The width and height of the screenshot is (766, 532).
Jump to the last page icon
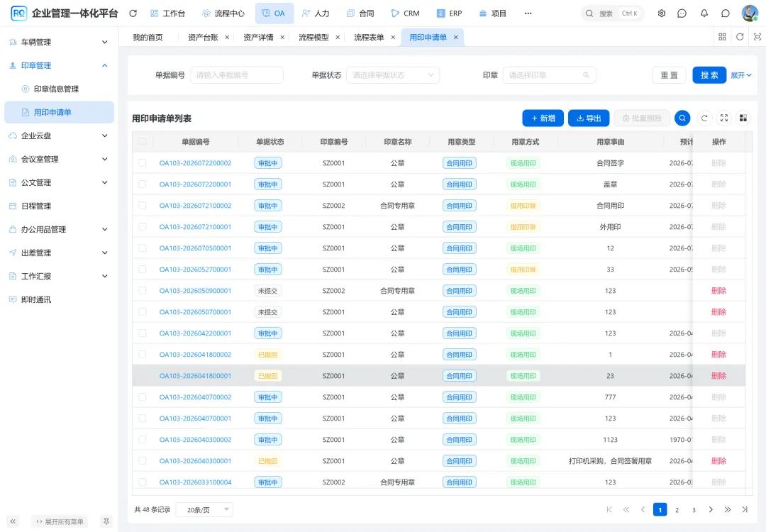[x=745, y=509]
